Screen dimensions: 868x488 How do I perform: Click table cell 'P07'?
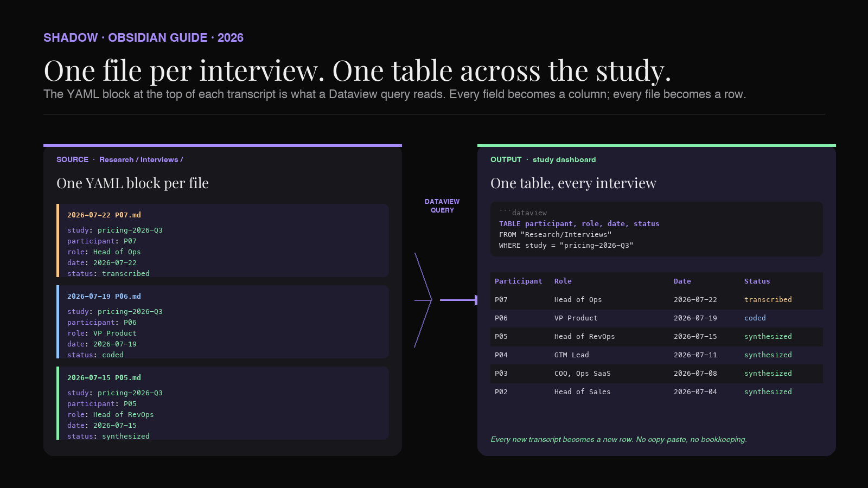(501, 300)
